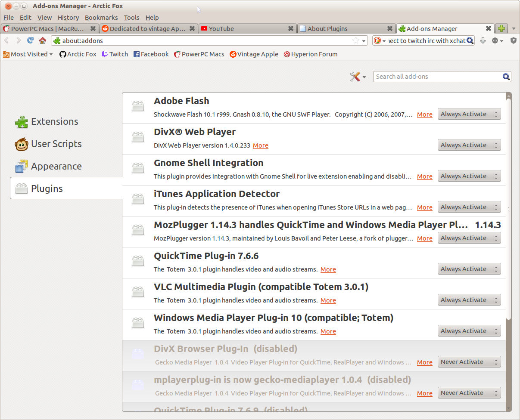Open the gear toolbar button
The width and height of the screenshot is (520, 420).
point(498,40)
